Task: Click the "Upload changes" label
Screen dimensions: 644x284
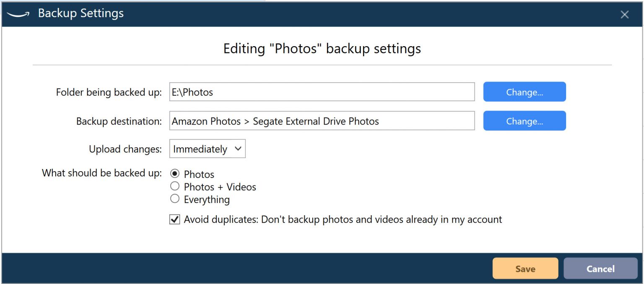Action: coord(125,149)
